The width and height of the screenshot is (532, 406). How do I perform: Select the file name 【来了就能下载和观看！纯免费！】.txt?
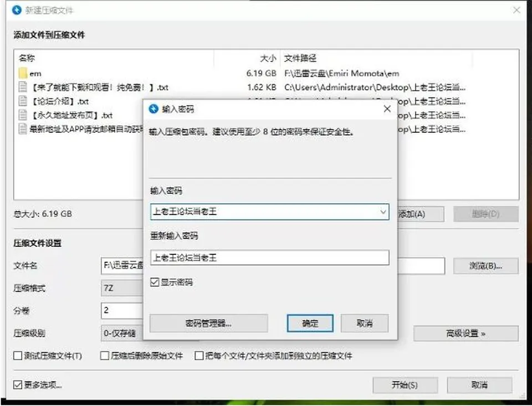point(99,87)
